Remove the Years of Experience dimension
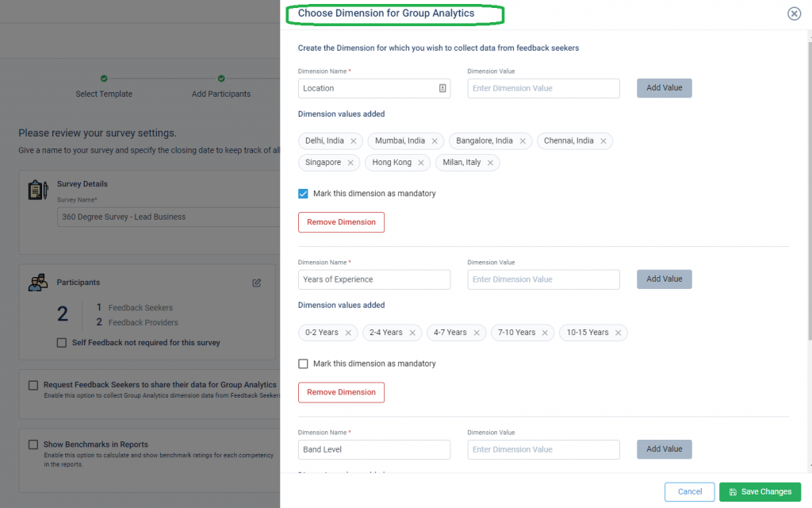 pos(341,392)
